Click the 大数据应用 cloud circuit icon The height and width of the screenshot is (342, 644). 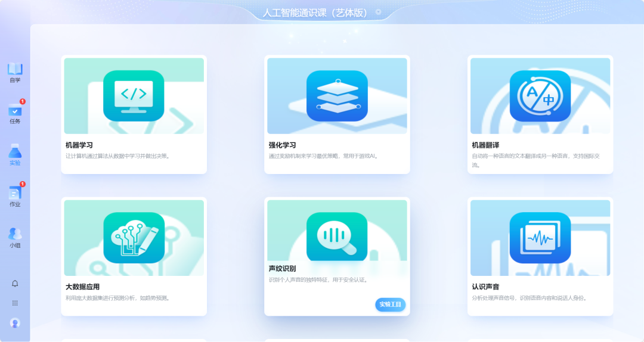tap(134, 238)
